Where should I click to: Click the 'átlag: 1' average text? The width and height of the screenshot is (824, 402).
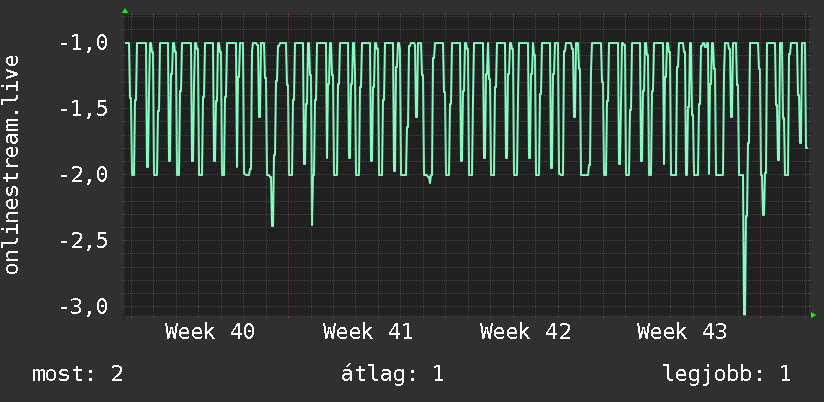click(x=392, y=374)
